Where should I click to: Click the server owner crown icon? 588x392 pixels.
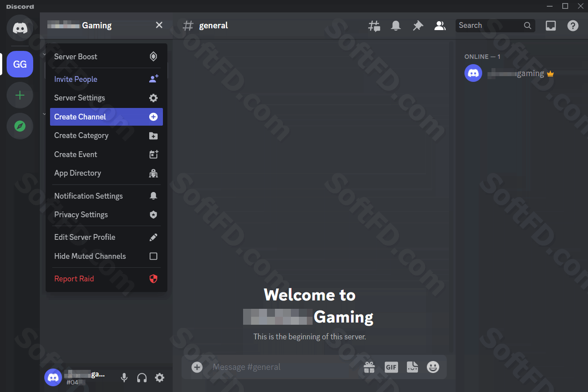pos(550,74)
